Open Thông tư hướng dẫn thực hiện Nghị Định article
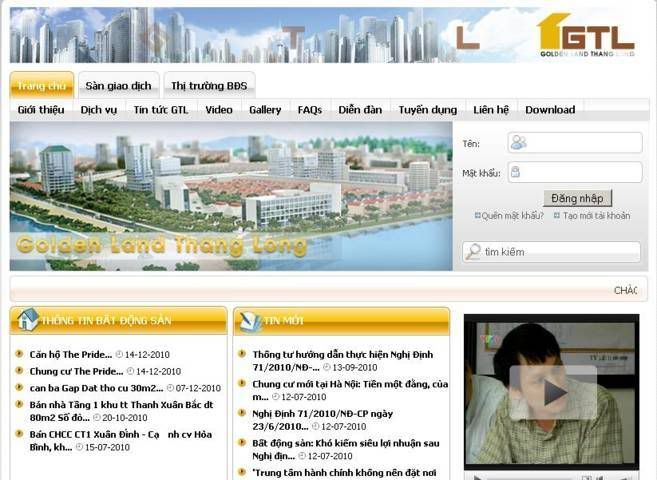Image resolution: width=657 pixels, height=480 pixels. coord(343,361)
